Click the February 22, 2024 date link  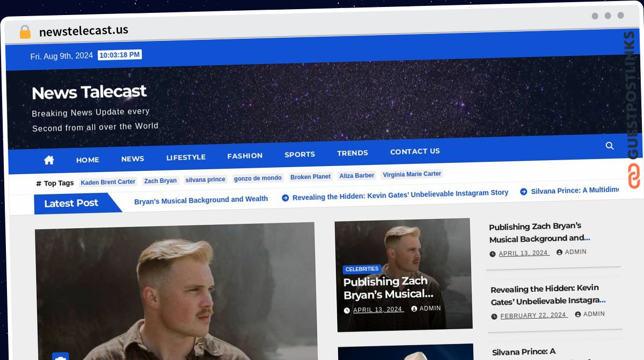(x=533, y=315)
